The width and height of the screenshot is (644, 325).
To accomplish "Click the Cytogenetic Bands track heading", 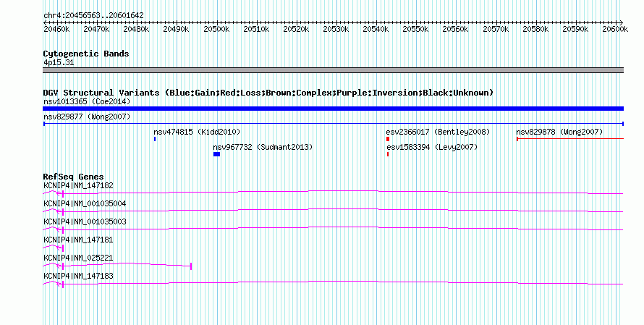I will click(x=86, y=54).
